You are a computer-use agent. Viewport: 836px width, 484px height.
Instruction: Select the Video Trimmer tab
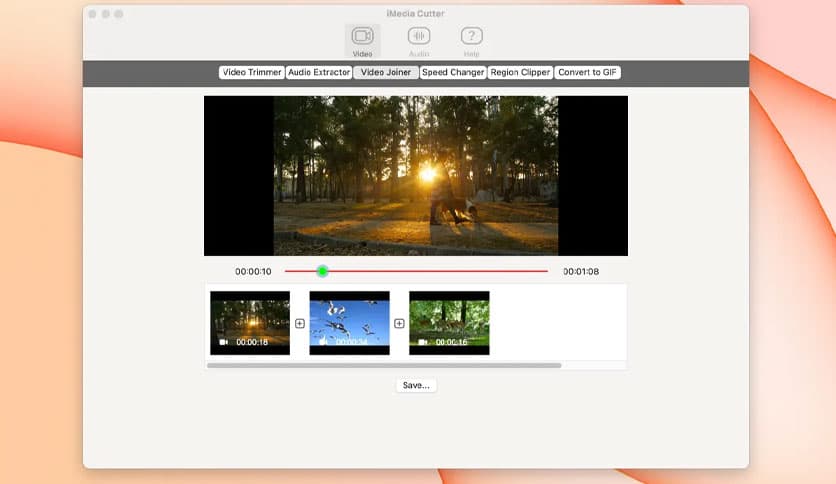pos(252,72)
